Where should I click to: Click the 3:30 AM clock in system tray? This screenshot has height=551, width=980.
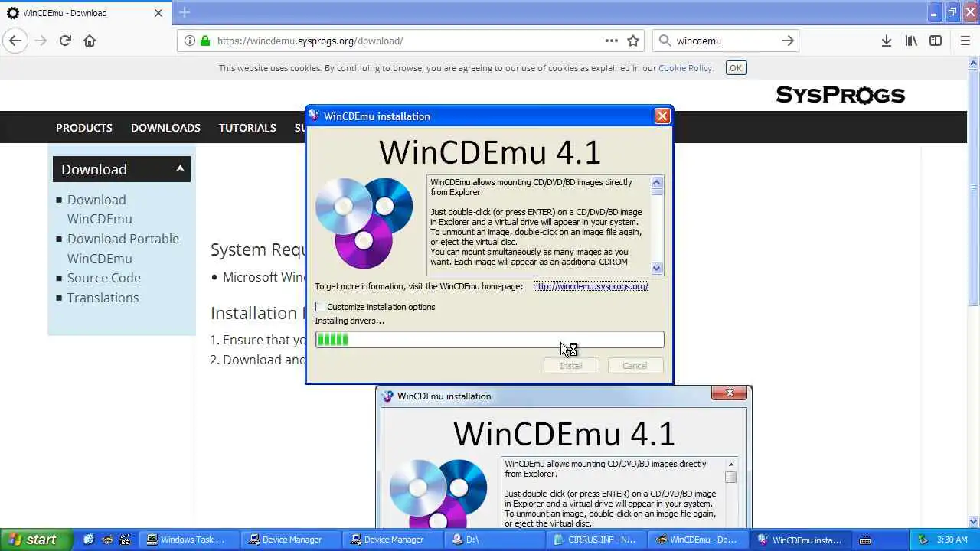[x=952, y=540]
